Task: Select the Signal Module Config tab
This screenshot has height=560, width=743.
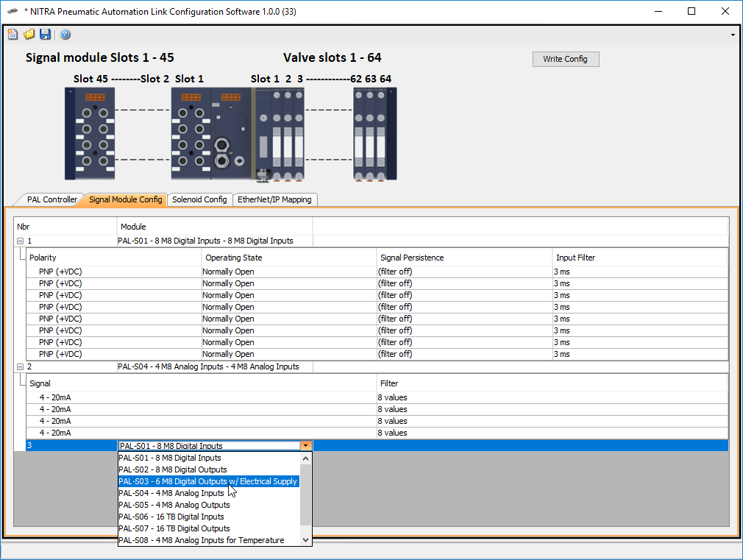Action: point(125,199)
